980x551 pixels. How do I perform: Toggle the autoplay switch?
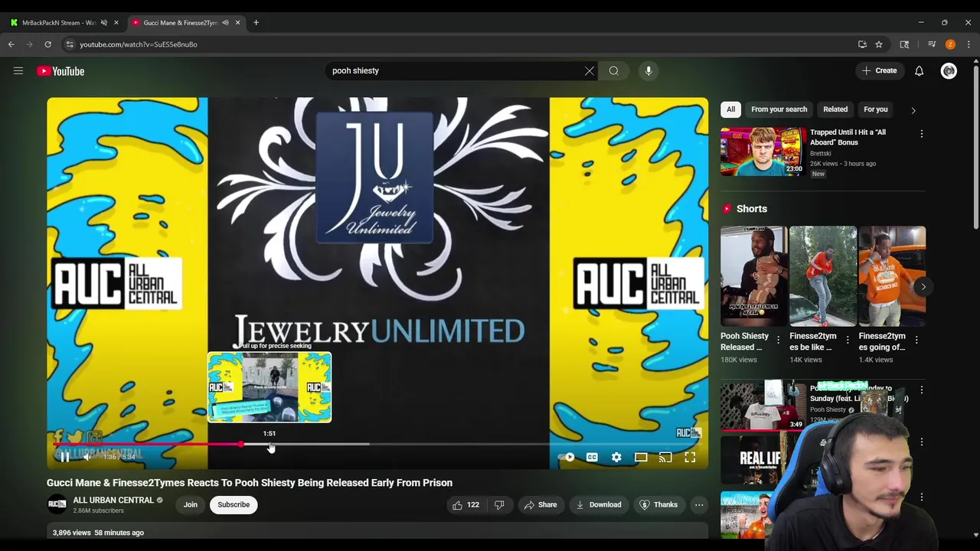[567, 457]
